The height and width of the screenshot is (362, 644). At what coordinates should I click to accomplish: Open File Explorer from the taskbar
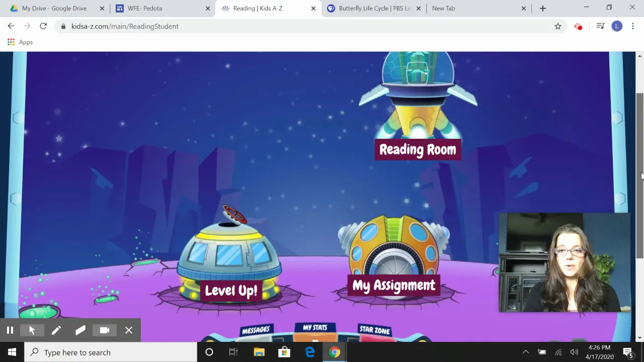click(259, 352)
